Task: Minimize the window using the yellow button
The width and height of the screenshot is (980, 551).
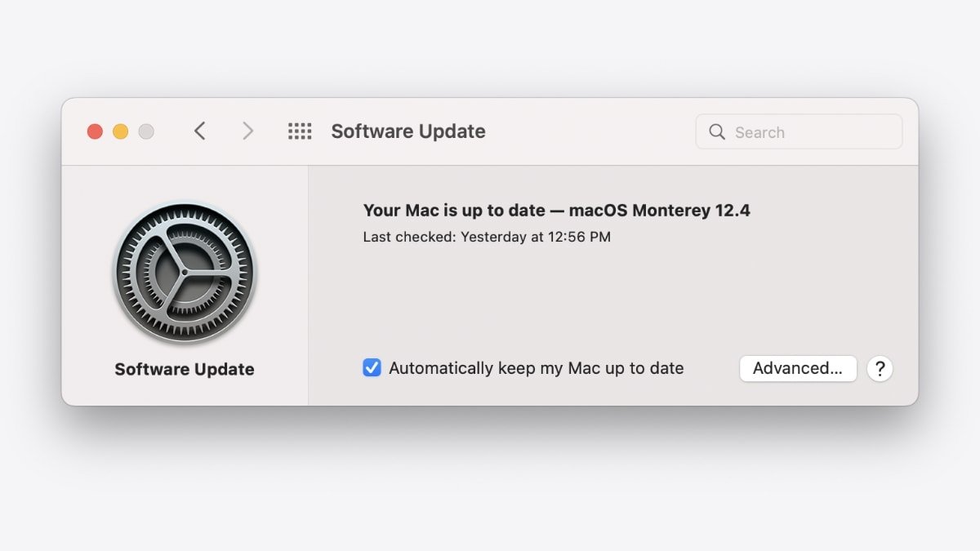Action: [x=120, y=131]
